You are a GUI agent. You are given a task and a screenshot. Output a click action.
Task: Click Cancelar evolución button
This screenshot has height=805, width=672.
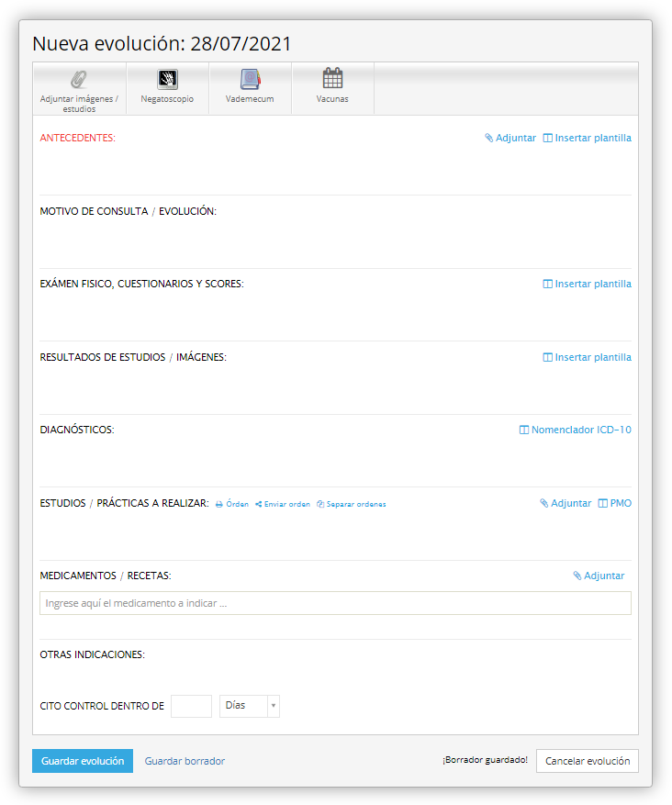point(588,761)
